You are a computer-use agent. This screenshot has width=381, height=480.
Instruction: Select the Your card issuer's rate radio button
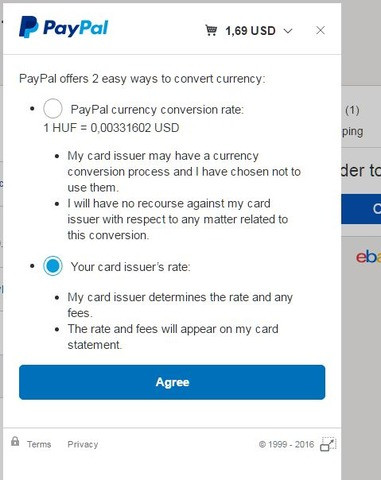(53, 266)
